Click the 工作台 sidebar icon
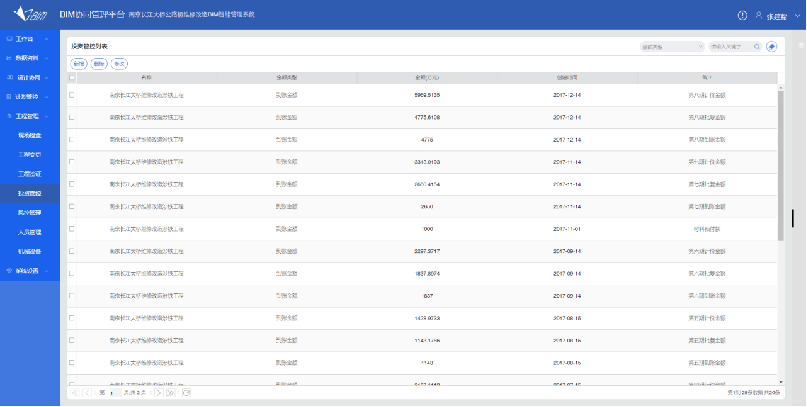 (9, 39)
